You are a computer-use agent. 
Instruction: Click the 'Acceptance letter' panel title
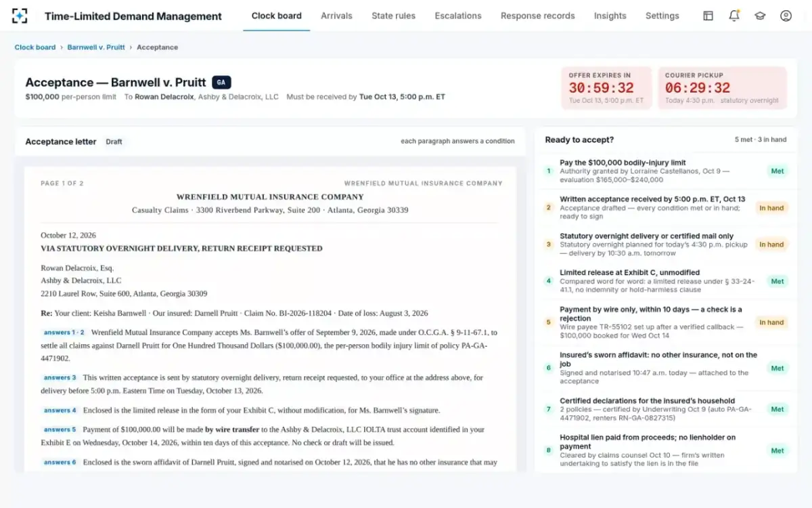pos(61,142)
